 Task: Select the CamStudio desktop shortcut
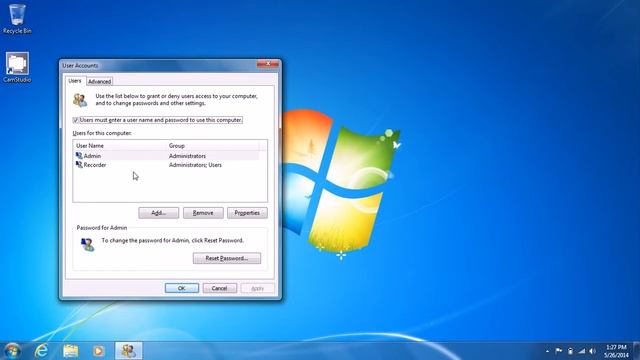pyautogui.click(x=17, y=68)
